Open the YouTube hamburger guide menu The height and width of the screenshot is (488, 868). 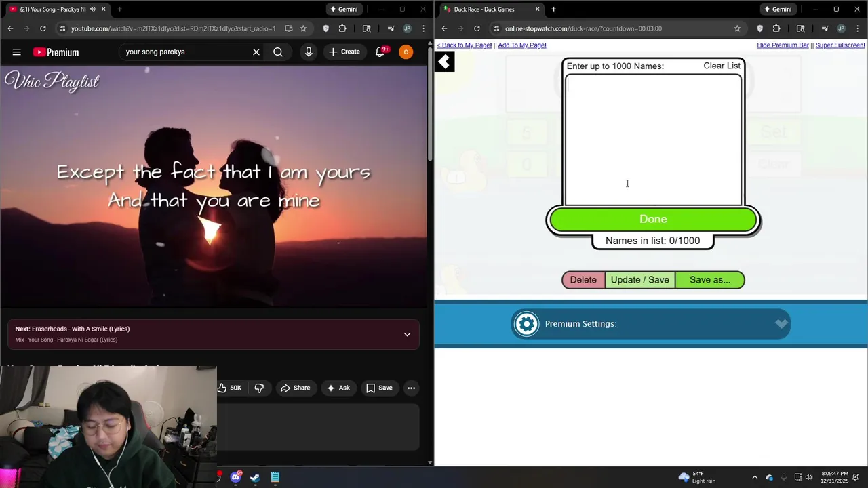16,52
